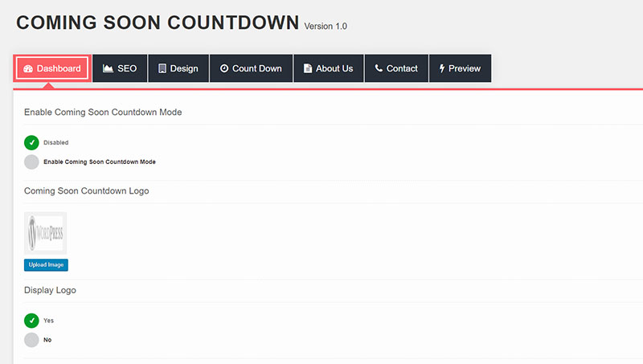643x364 pixels.
Task: Click the Count Down clock icon
Action: 224,68
